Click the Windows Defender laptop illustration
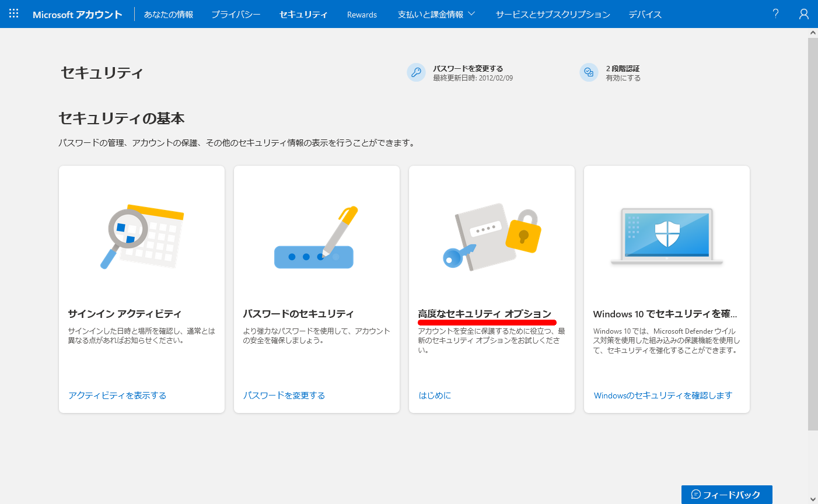 point(667,237)
